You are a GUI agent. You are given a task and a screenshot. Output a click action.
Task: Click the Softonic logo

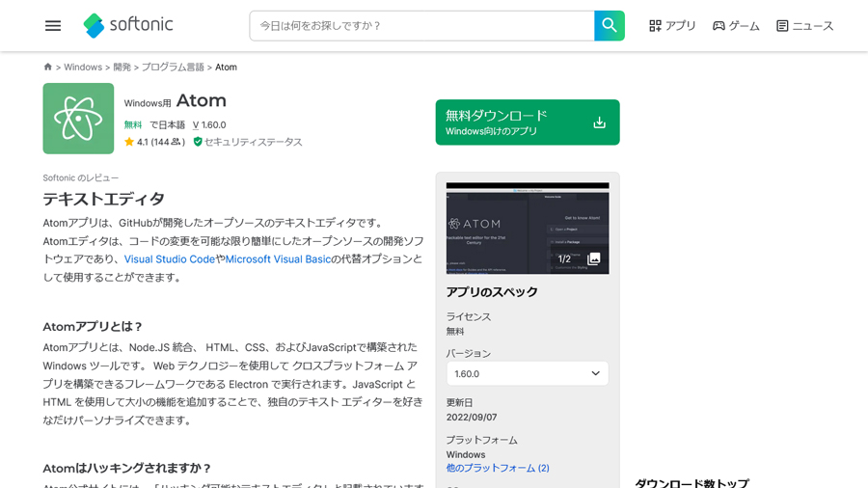tap(128, 25)
